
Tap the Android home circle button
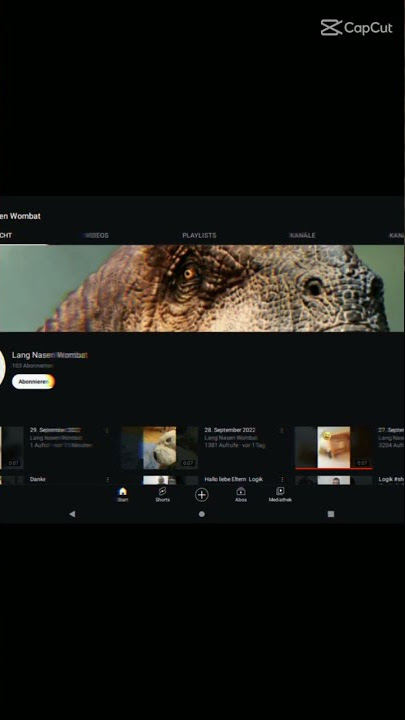tap(202, 514)
